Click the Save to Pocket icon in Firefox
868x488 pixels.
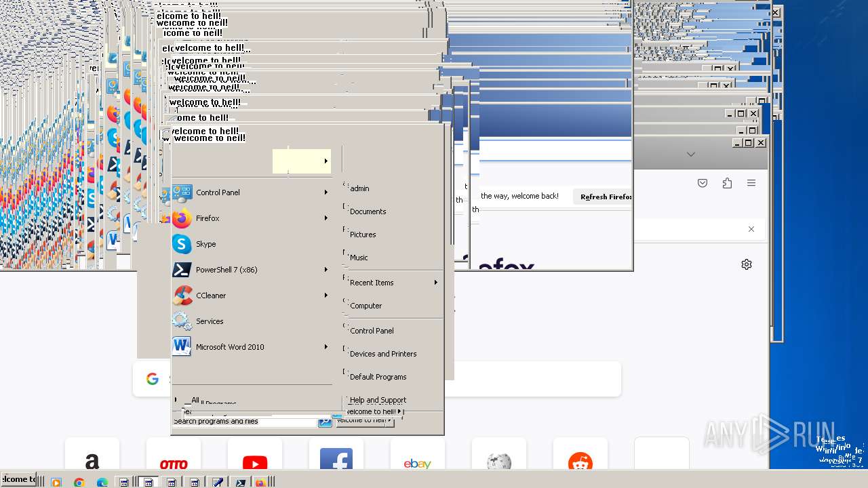[x=703, y=183]
